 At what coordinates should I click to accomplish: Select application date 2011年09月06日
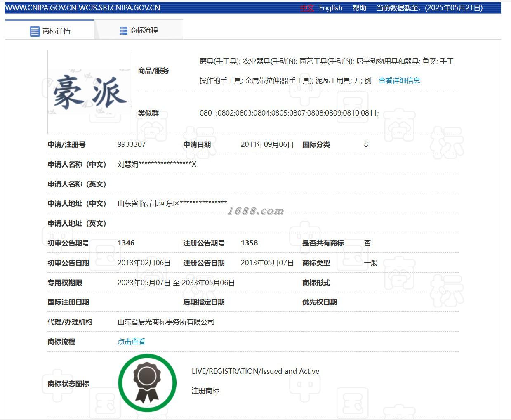[x=267, y=144]
